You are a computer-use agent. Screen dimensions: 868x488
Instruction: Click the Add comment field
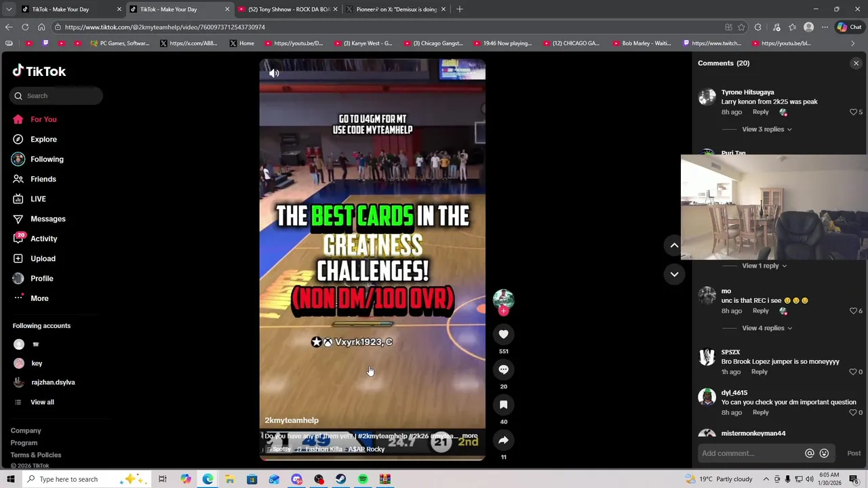point(751,453)
